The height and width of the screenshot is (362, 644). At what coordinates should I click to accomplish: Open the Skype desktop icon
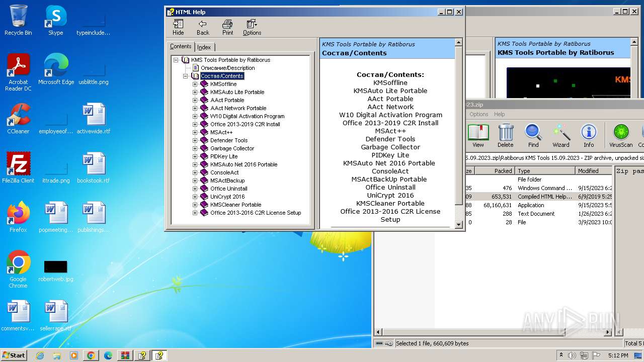click(55, 20)
